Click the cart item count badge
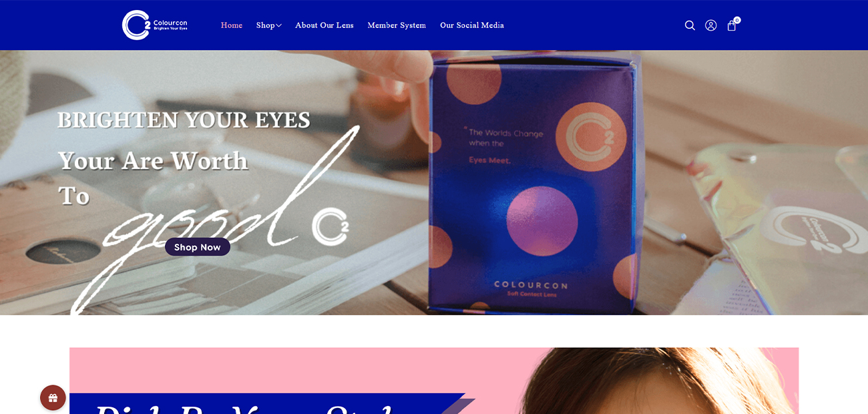This screenshot has width=868, height=414. 737,20
